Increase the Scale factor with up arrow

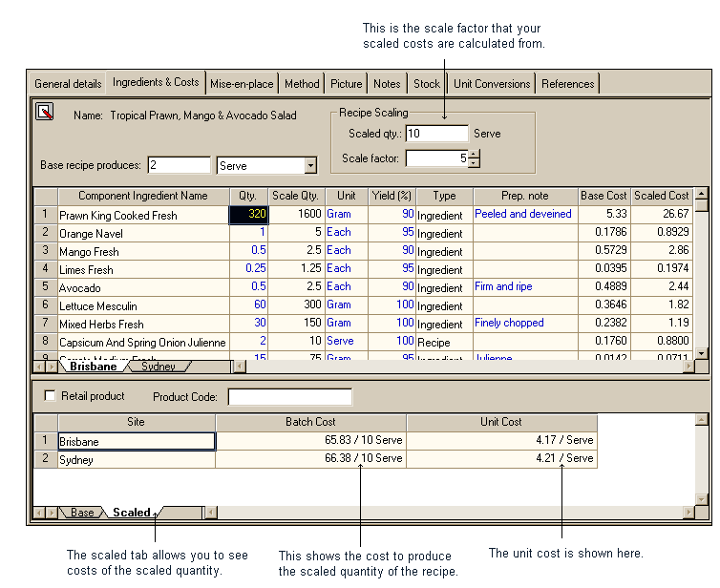click(x=474, y=154)
